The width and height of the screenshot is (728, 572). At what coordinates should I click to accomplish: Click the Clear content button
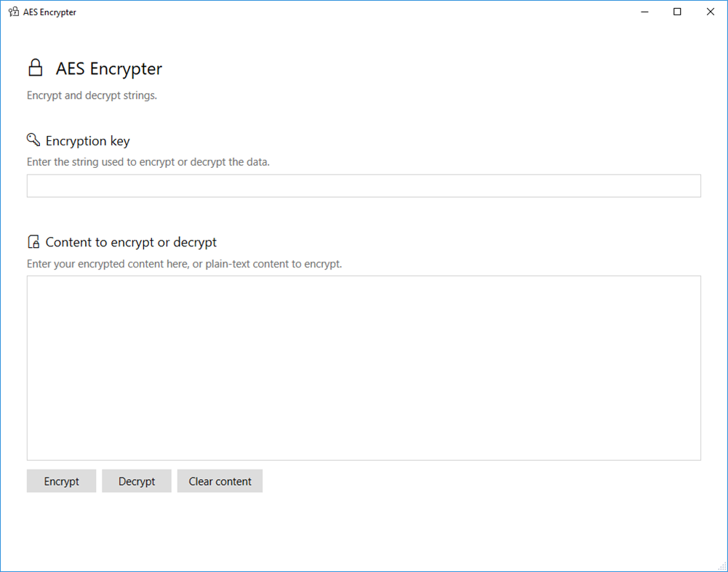click(x=220, y=481)
